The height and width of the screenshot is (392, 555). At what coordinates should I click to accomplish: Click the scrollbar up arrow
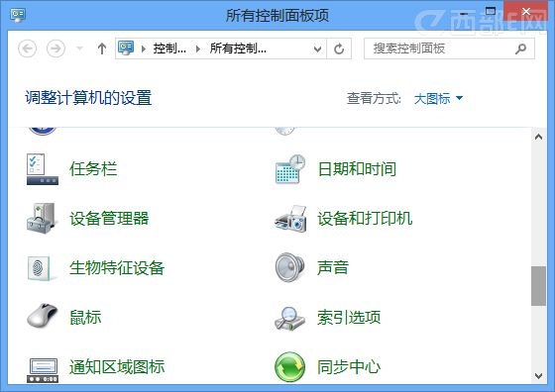click(538, 137)
